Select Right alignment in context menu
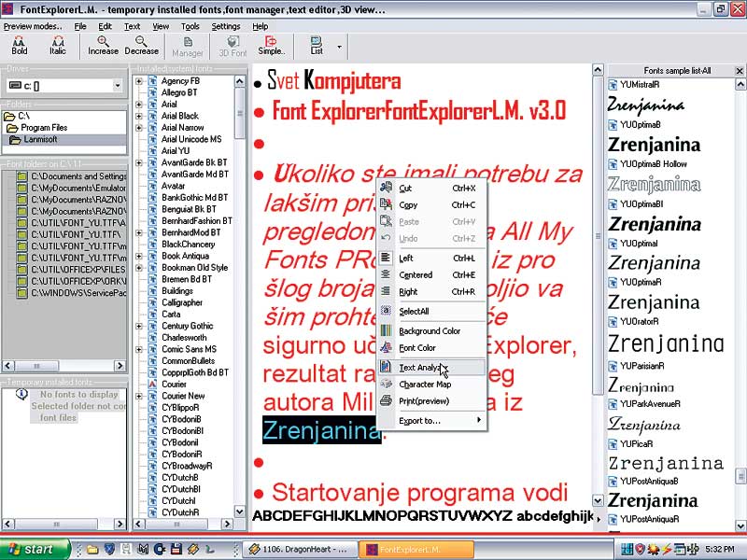 (432, 291)
